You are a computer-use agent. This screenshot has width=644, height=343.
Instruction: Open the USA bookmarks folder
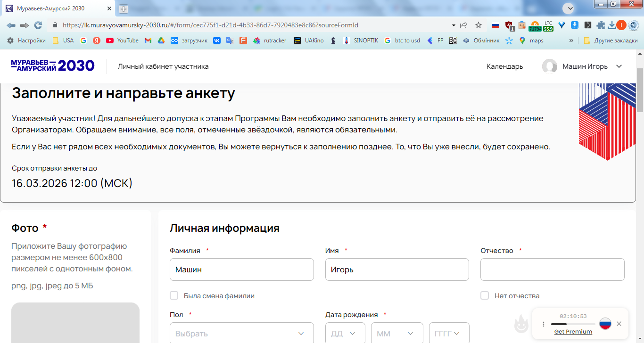tap(63, 41)
